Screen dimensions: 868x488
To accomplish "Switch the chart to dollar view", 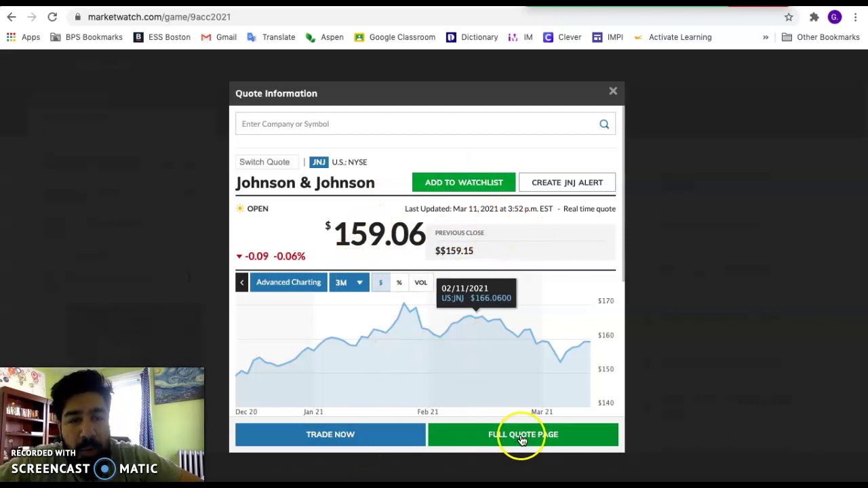I will [x=380, y=283].
